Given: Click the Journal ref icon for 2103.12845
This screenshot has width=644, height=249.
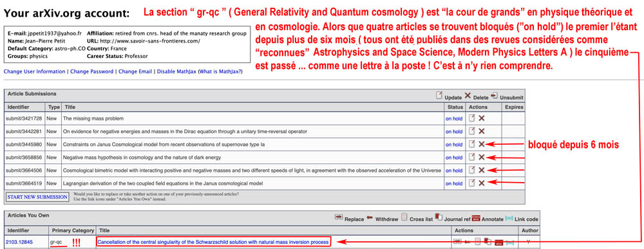Looking at the screenshot, I should pos(488,242).
